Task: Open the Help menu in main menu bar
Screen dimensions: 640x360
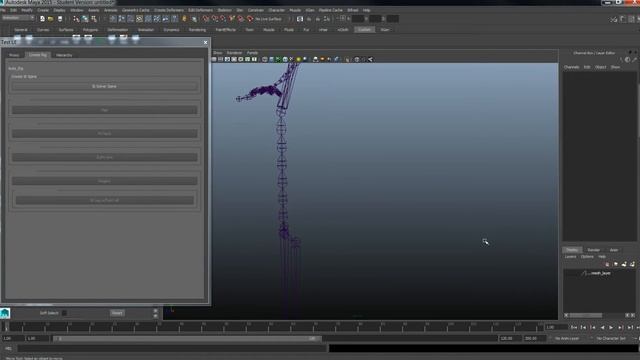Action: click(367, 10)
